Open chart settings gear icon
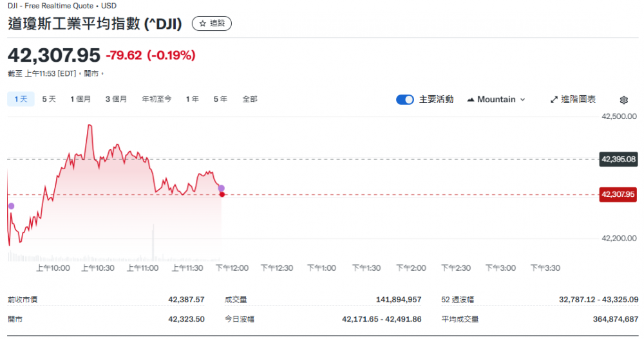The width and height of the screenshot is (644, 339). coord(623,100)
